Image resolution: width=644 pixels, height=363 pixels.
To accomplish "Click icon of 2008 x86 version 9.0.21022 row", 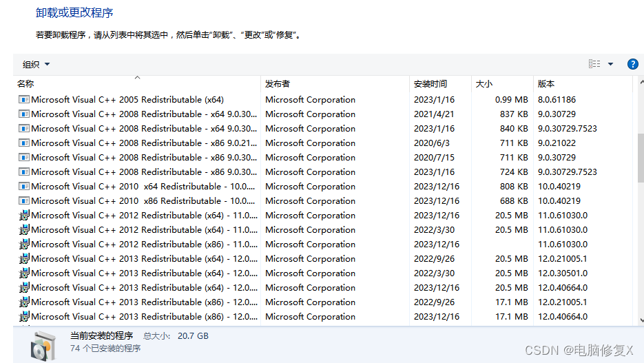I will click(24, 143).
